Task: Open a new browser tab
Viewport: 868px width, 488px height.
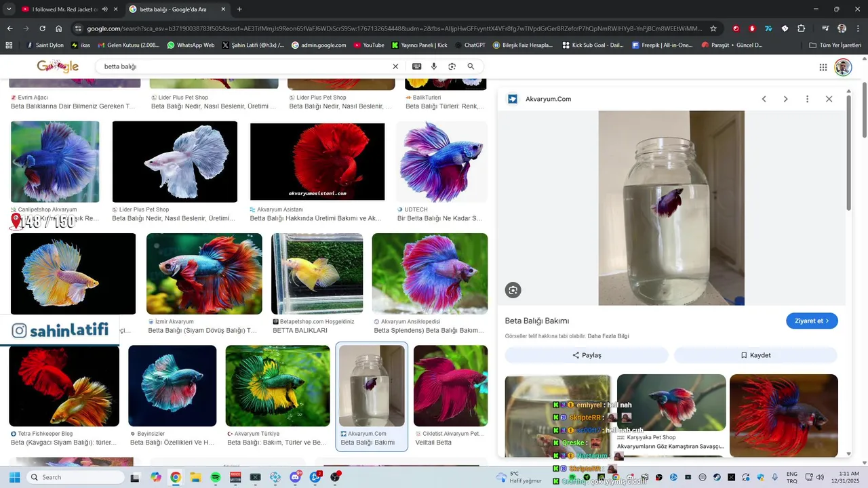Action: (239, 9)
